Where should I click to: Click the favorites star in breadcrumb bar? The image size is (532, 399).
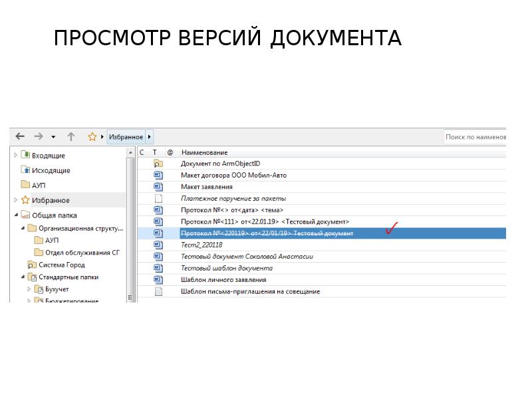(92, 137)
